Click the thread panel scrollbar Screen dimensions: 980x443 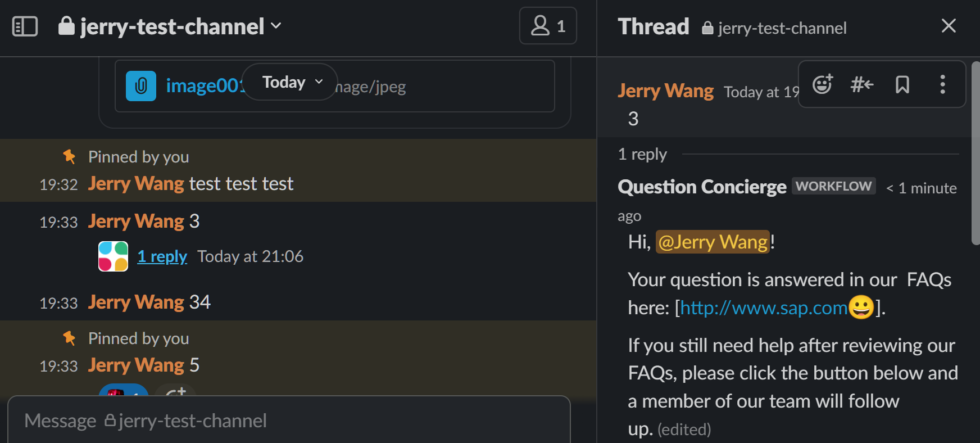tap(976, 153)
